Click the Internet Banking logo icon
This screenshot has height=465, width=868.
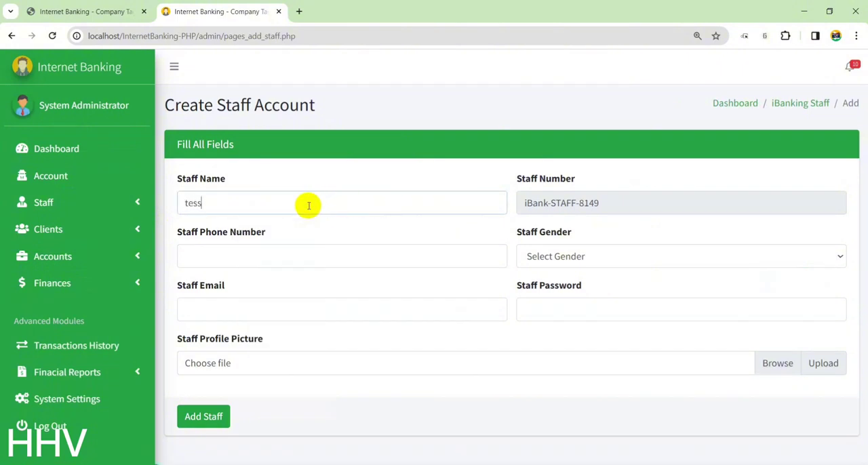22,66
